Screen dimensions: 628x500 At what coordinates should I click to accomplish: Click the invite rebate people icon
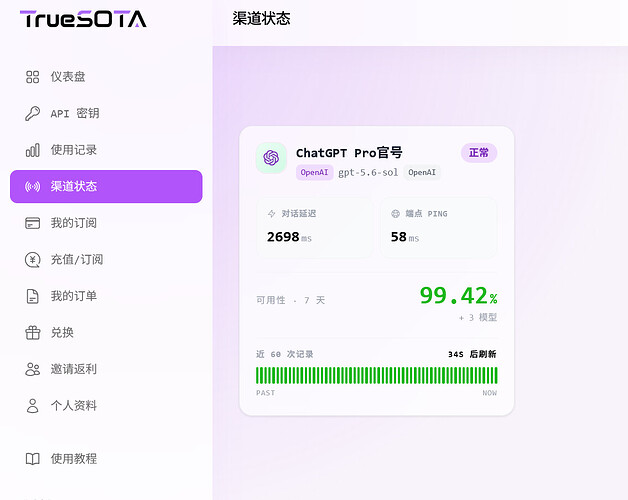coord(32,369)
